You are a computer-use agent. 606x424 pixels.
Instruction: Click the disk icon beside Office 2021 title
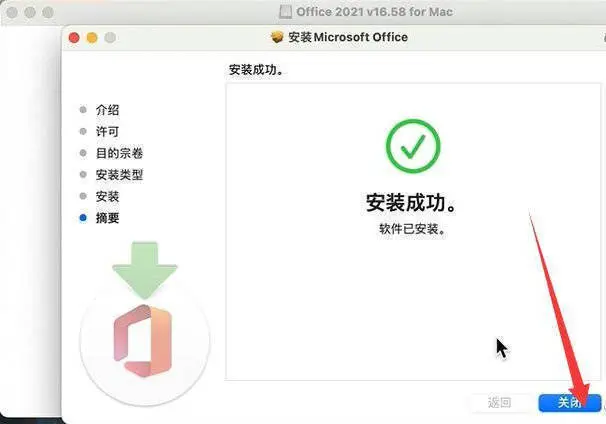click(x=285, y=12)
